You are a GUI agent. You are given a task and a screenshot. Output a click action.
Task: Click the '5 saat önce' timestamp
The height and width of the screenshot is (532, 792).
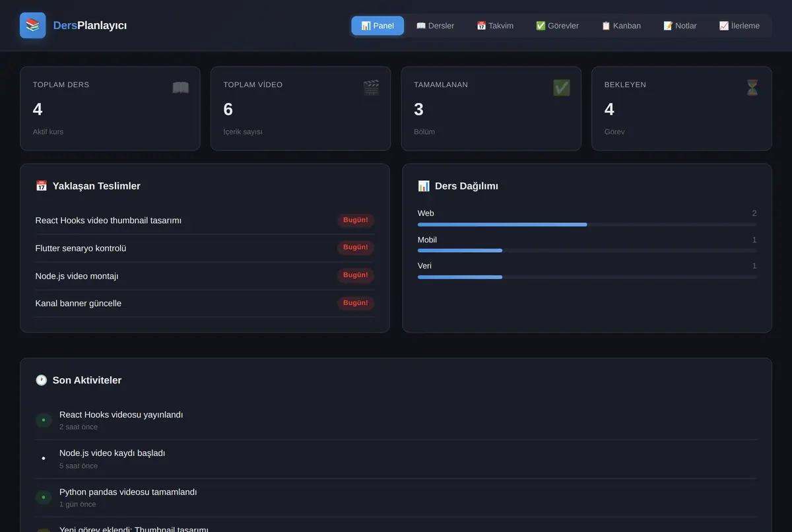point(79,466)
